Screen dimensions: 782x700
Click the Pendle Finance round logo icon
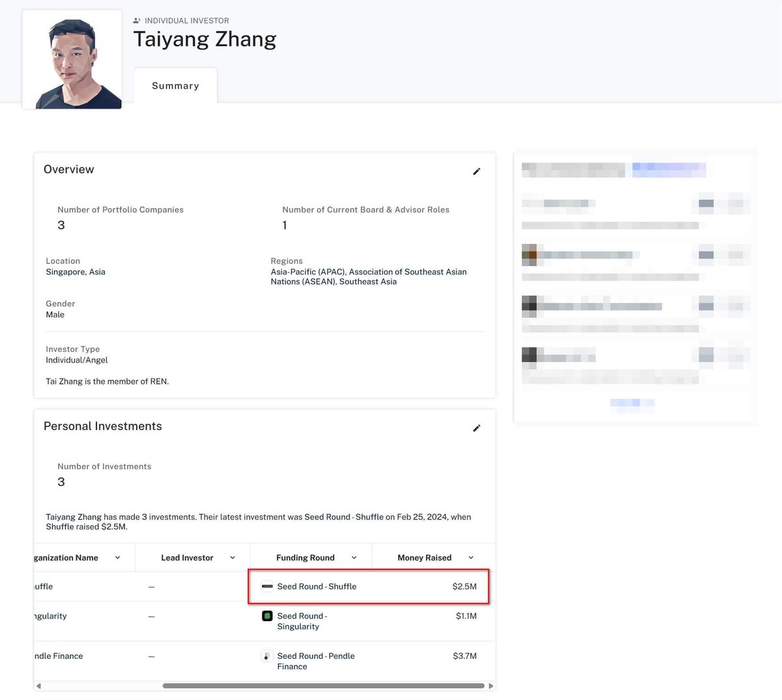pos(267,656)
